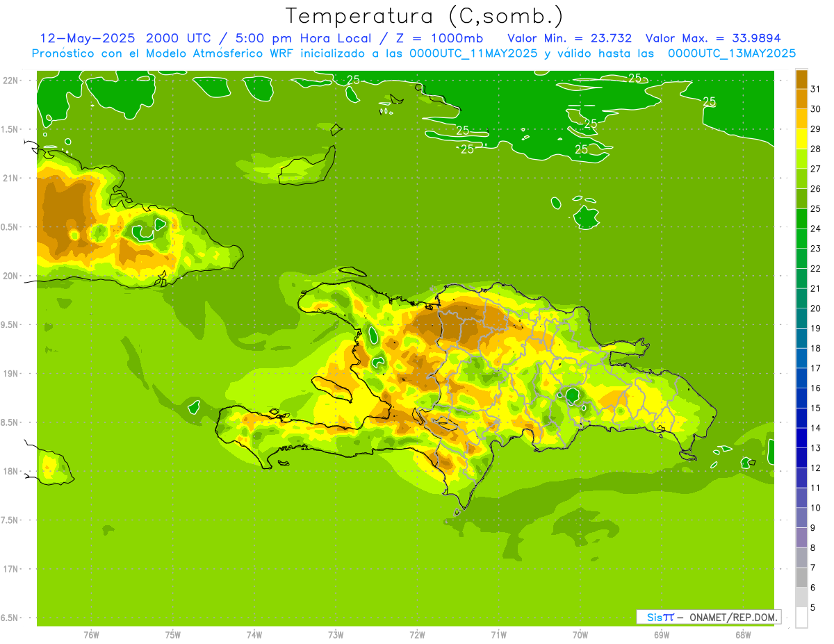Click the "9.5N" latitude tick label
This screenshot has height=644, width=834.
pos(10,324)
